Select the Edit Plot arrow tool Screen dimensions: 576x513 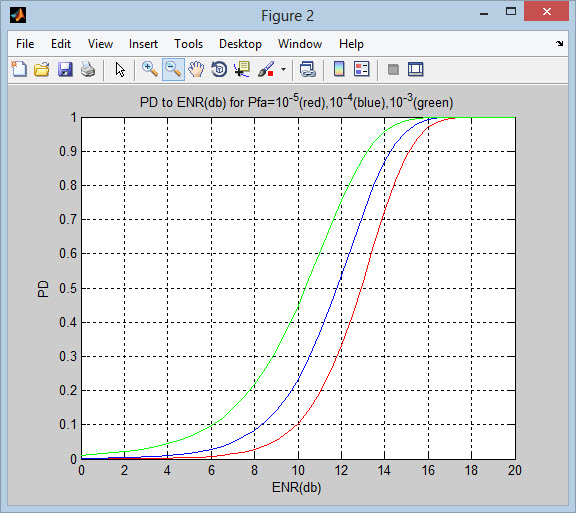[120, 69]
